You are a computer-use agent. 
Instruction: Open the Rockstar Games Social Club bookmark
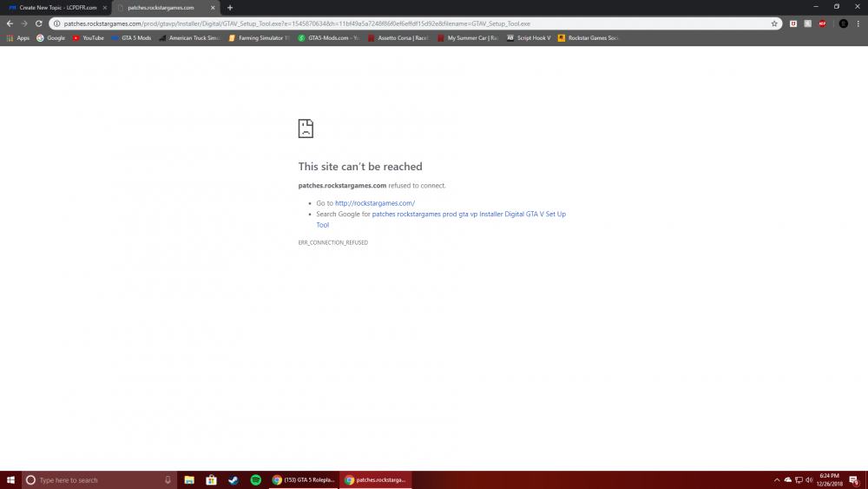pyautogui.click(x=589, y=38)
